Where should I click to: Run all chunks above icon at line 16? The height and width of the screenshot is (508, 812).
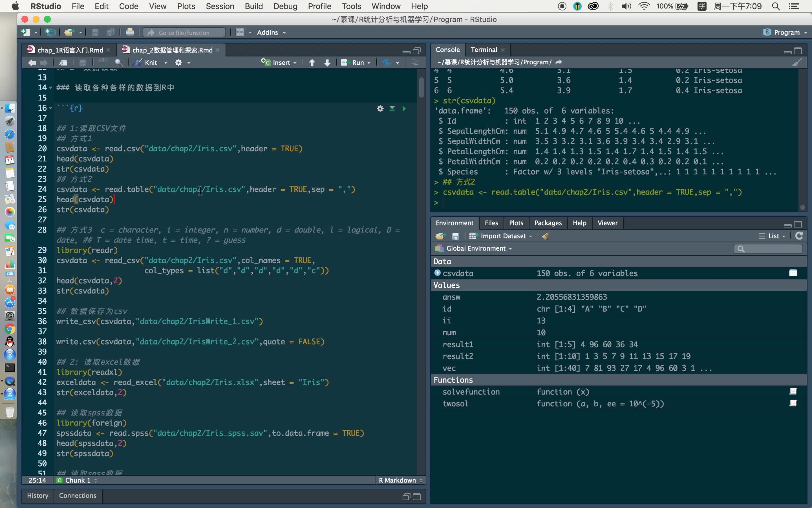click(392, 109)
